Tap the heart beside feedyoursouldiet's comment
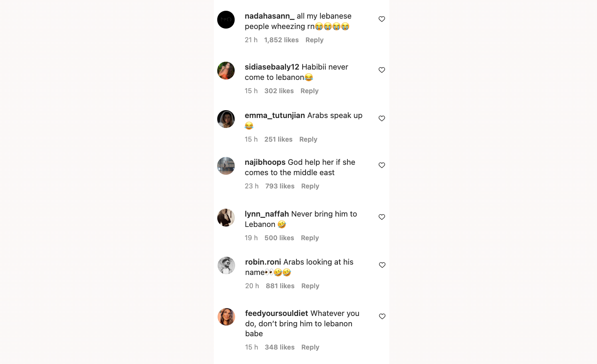This screenshot has height=364, width=597. 381,316
